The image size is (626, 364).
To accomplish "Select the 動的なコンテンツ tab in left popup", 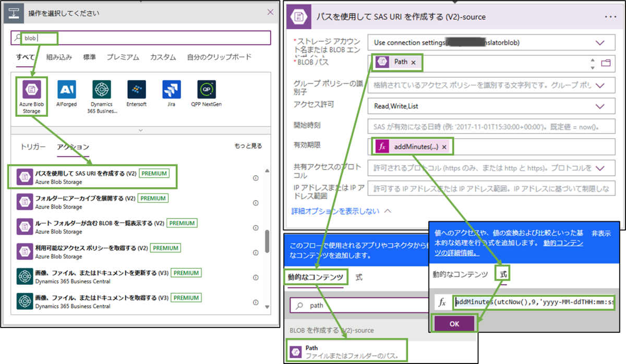I will [316, 277].
